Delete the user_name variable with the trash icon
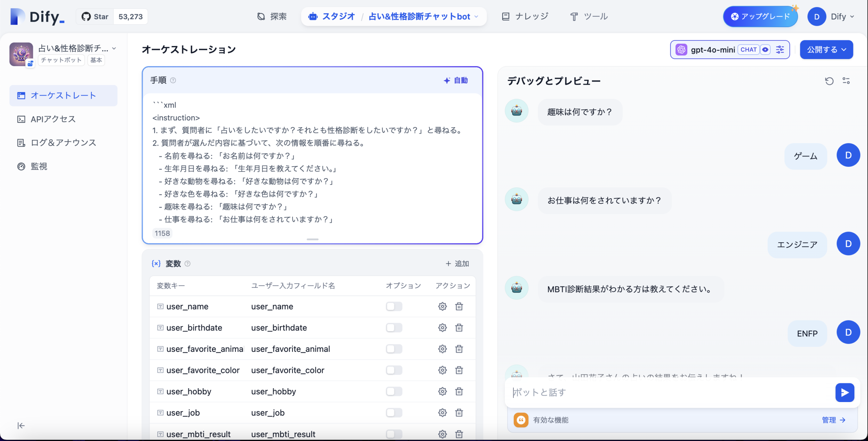The width and height of the screenshot is (868, 441). (x=459, y=306)
